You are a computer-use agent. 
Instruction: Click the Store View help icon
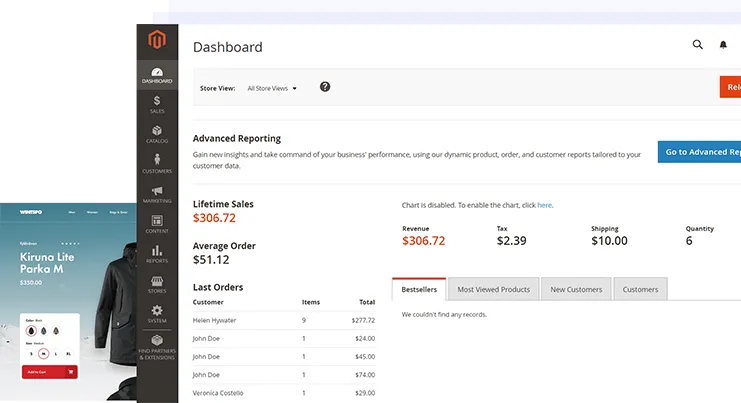pyautogui.click(x=325, y=87)
